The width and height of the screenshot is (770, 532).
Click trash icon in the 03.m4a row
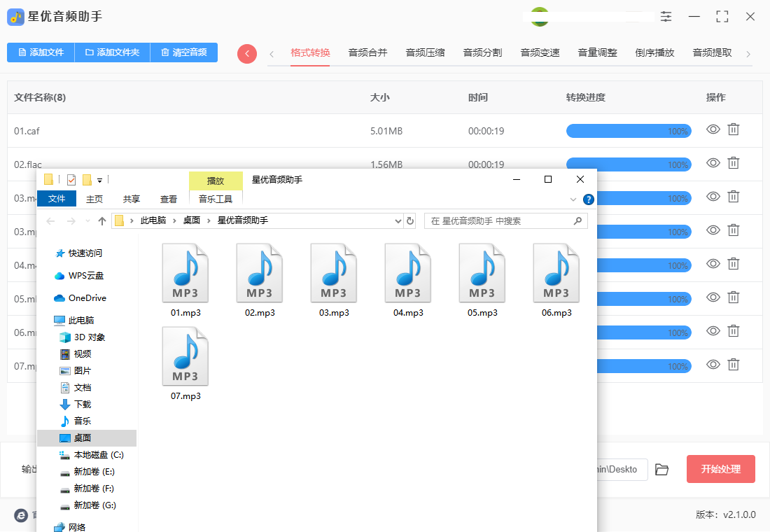[733, 197]
